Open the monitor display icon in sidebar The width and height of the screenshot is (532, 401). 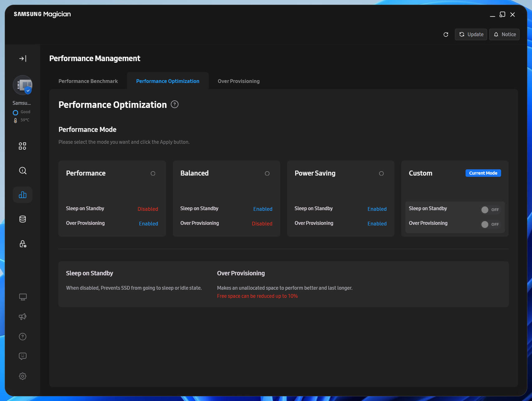[x=23, y=297]
